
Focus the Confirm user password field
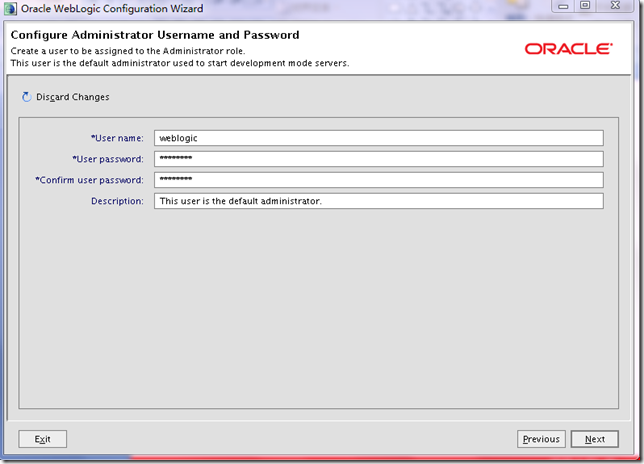click(379, 180)
